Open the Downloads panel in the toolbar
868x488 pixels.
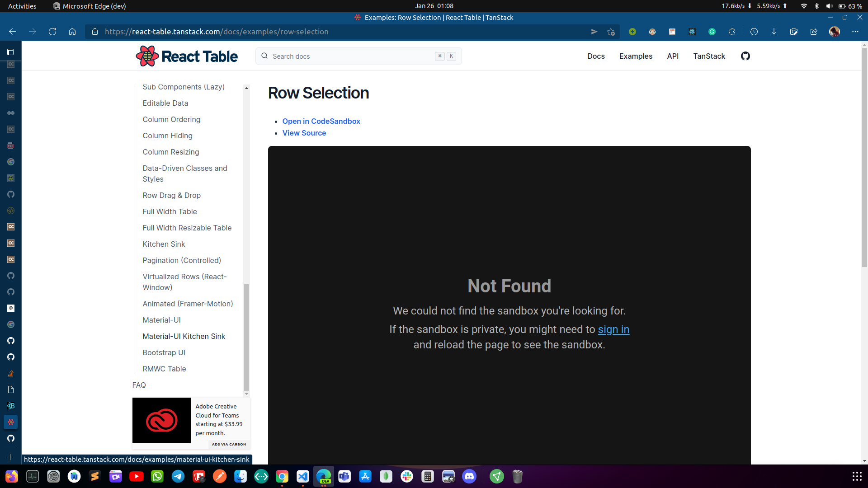774,32
